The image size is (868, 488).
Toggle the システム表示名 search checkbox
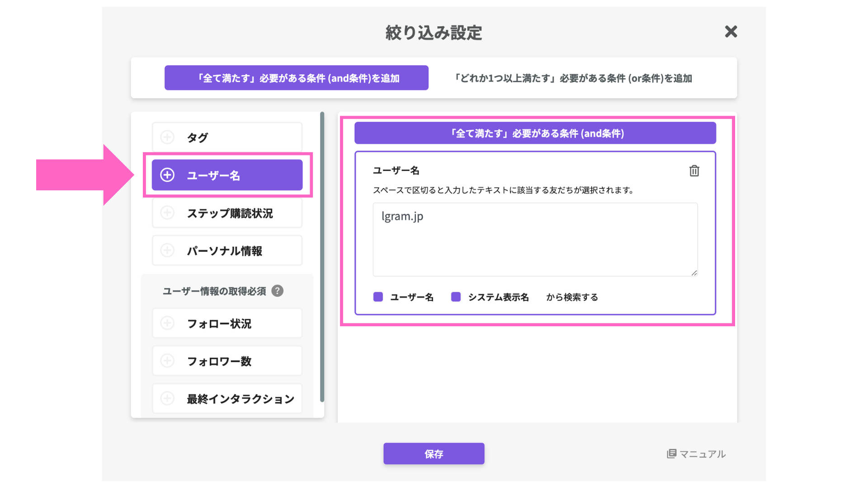pyautogui.click(x=456, y=297)
